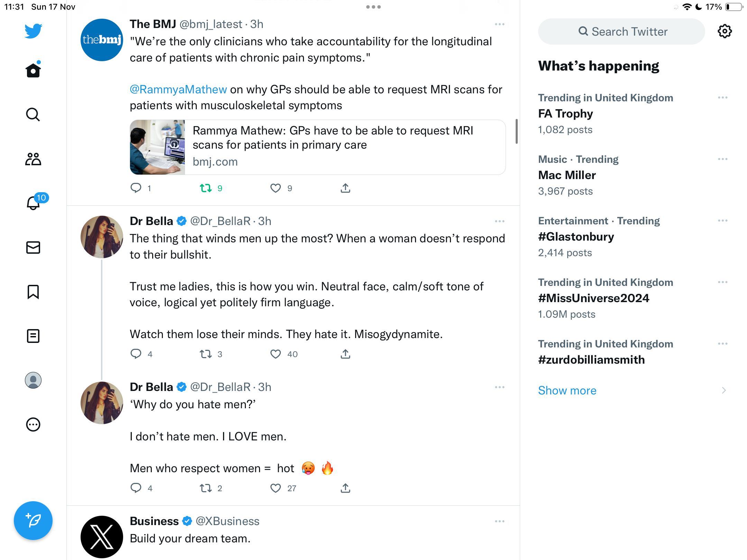
Task: Open the Home feed icon
Action: click(33, 70)
